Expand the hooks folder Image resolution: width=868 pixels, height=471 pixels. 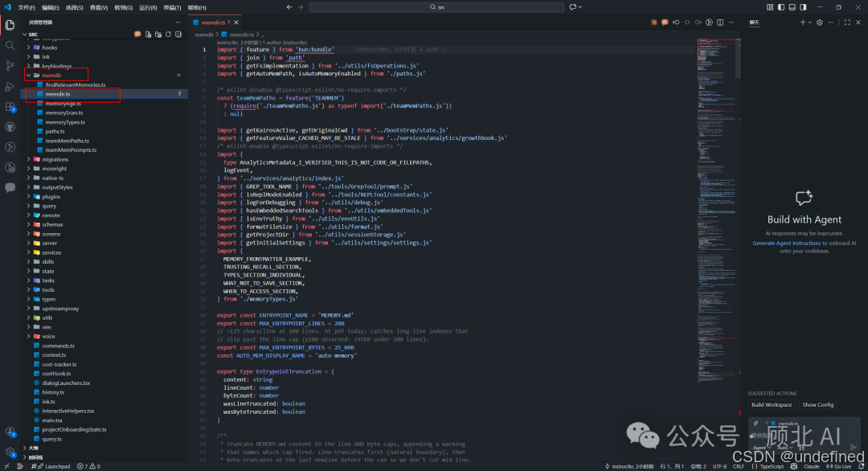[x=29, y=47]
